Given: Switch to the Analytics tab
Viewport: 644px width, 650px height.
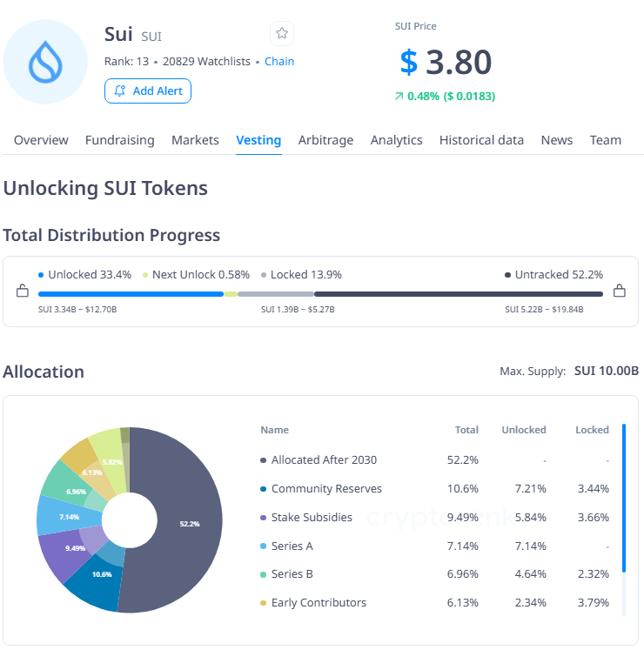Looking at the screenshot, I should tap(397, 140).
